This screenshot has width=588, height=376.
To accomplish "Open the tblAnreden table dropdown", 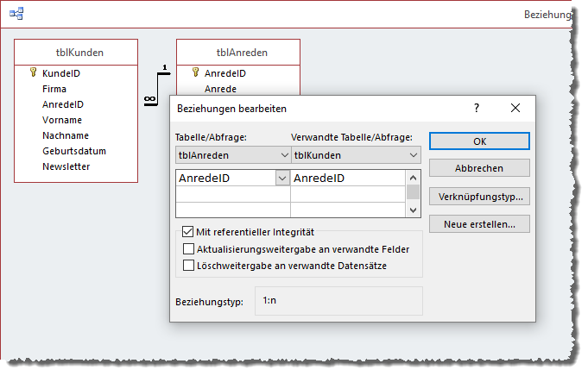I will (285, 155).
